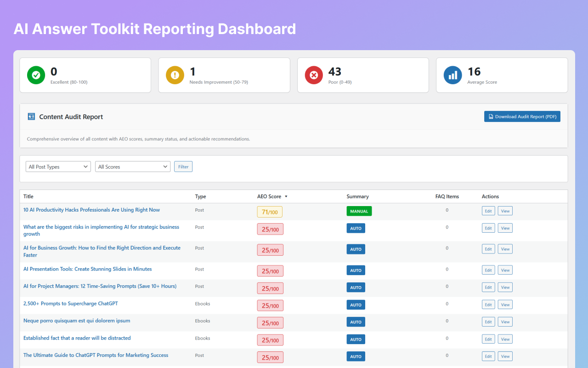Screen dimensions: 588x368
Task: Click the red Poor score error icon
Action: tap(314, 75)
